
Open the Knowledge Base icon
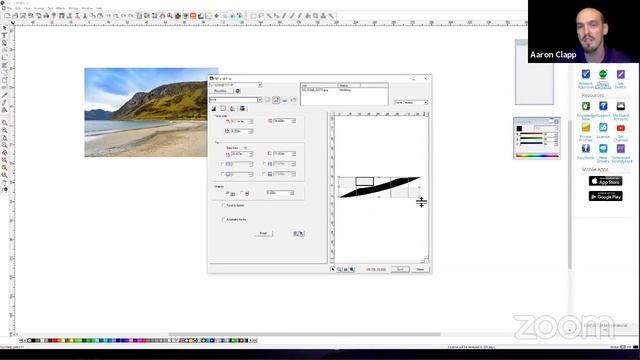[x=586, y=107]
